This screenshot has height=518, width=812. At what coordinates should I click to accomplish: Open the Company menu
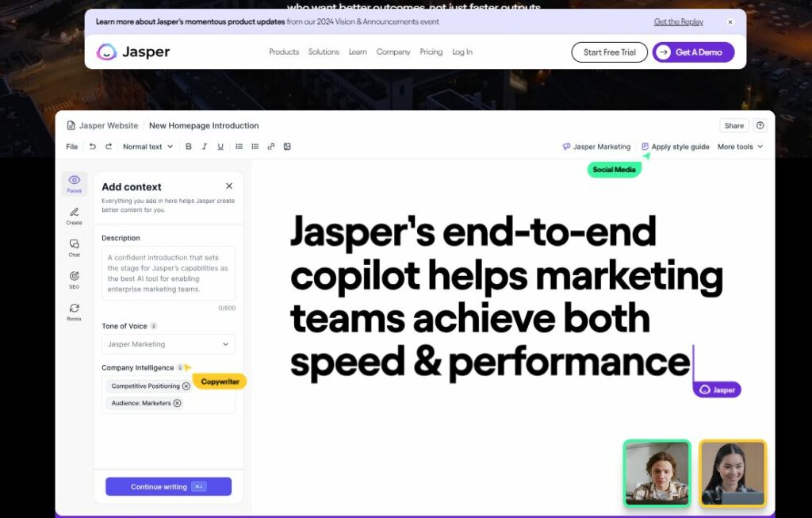point(393,52)
